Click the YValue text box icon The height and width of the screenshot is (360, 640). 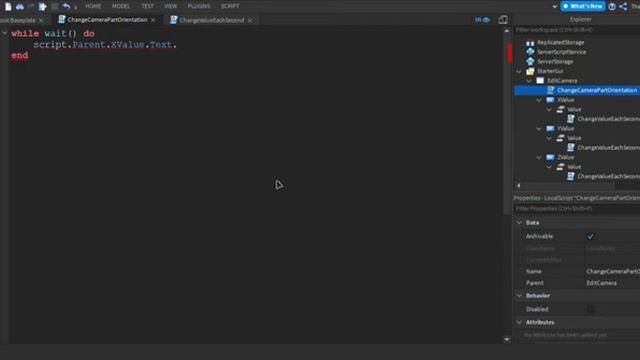550,128
